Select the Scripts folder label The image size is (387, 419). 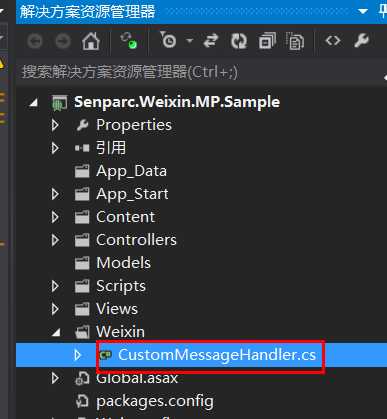tap(121, 286)
